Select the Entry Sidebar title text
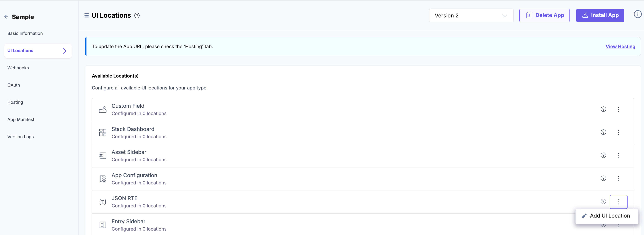This screenshot has width=644, height=235. point(128,221)
